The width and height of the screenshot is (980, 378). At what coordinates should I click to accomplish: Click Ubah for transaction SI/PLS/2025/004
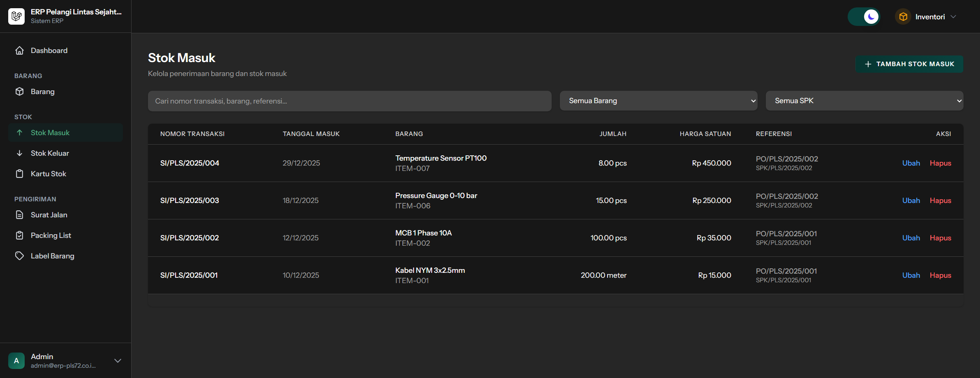pyautogui.click(x=911, y=163)
